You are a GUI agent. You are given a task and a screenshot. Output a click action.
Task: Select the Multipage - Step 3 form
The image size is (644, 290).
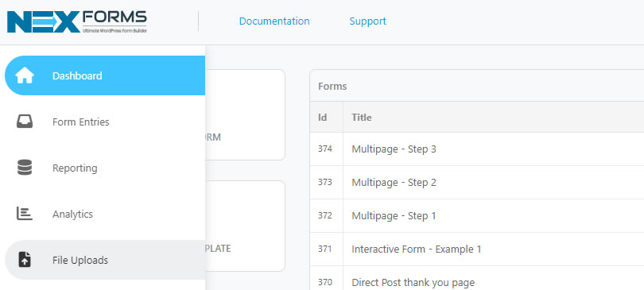click(394, 149)
